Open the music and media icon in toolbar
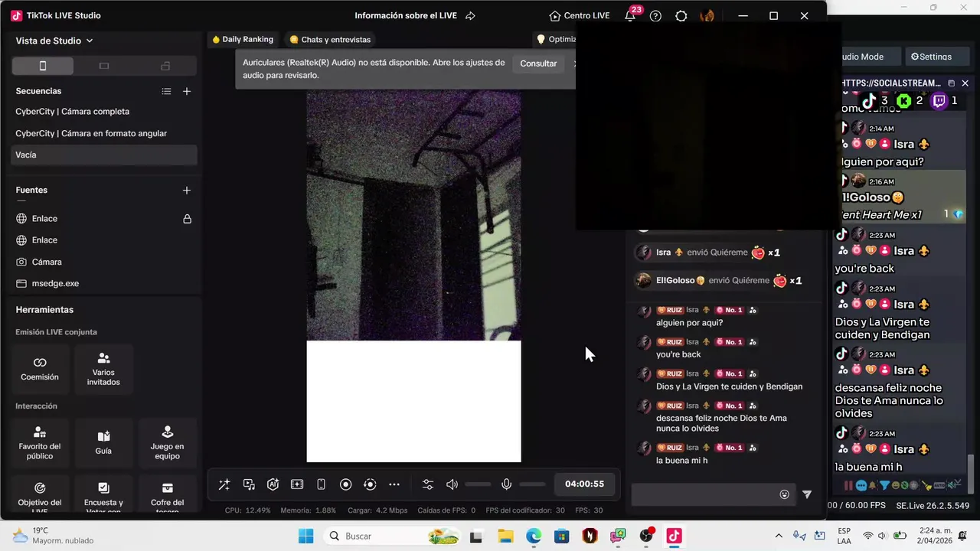 249,484
